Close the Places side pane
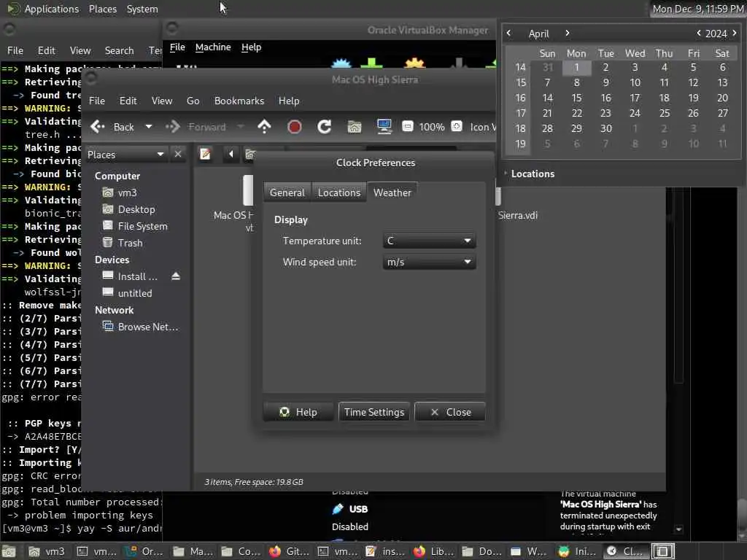 178,155
